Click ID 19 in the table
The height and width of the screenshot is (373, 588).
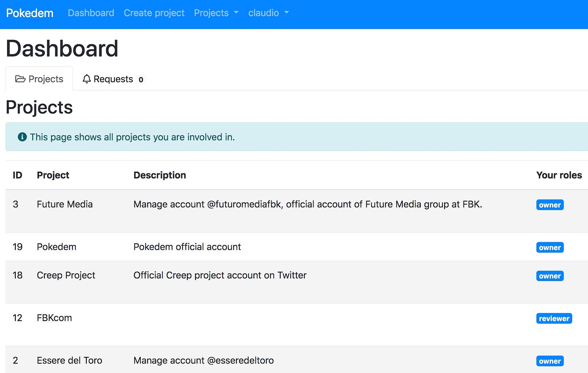point(18,247)
